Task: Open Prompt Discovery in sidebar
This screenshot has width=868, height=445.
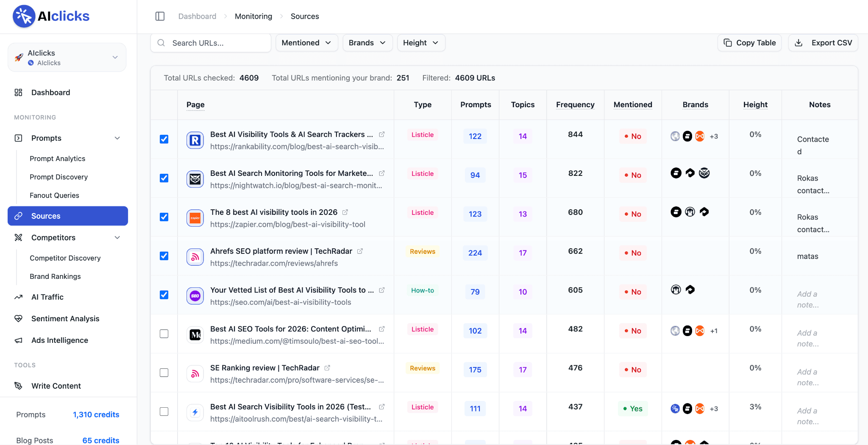Action: [59, 177]
